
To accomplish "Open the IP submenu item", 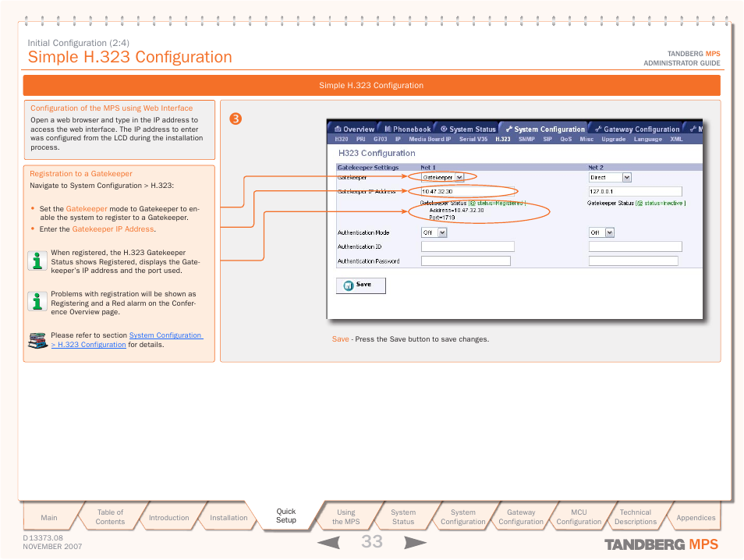I will click(x=398, y=139).
